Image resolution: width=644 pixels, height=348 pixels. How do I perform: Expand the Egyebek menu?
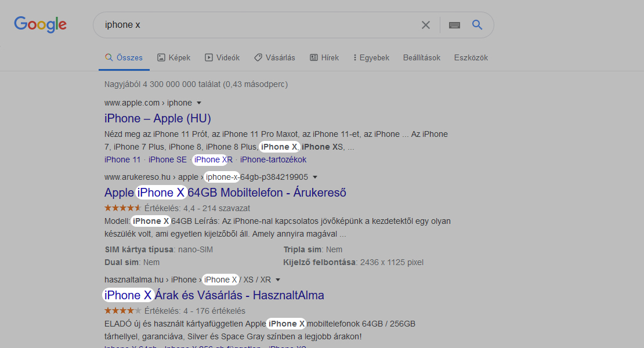click(x=371, y=58)
